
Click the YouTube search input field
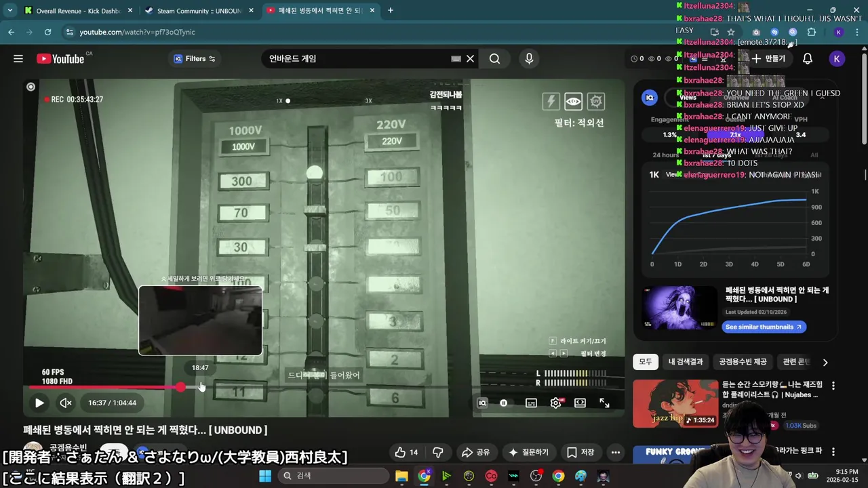358,59
